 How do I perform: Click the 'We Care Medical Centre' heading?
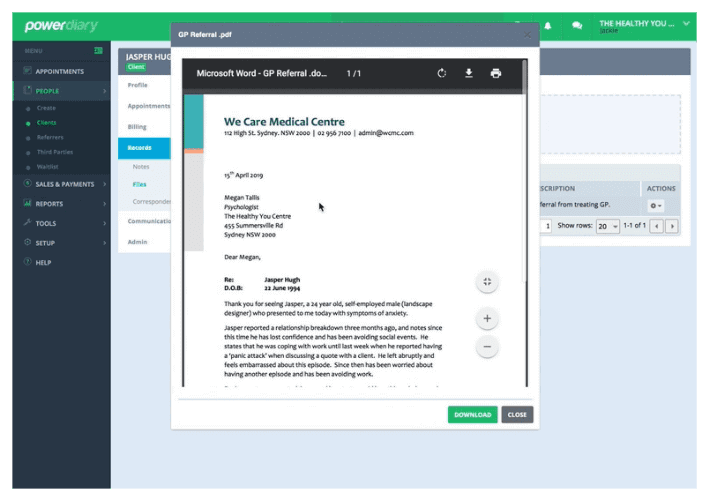284,122
